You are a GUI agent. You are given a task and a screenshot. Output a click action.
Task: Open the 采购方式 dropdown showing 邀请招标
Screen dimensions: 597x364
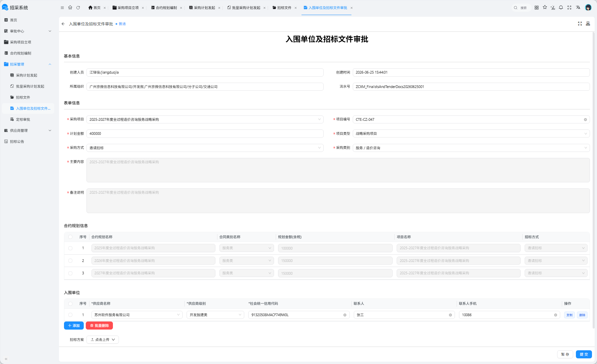click(x=205, y=148)
